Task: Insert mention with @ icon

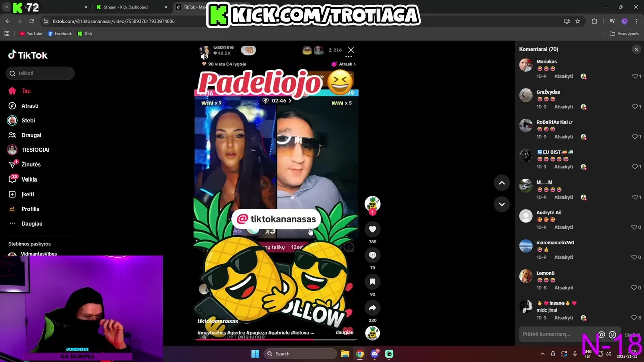Action: pyautogui.click(x=602, y=335)
